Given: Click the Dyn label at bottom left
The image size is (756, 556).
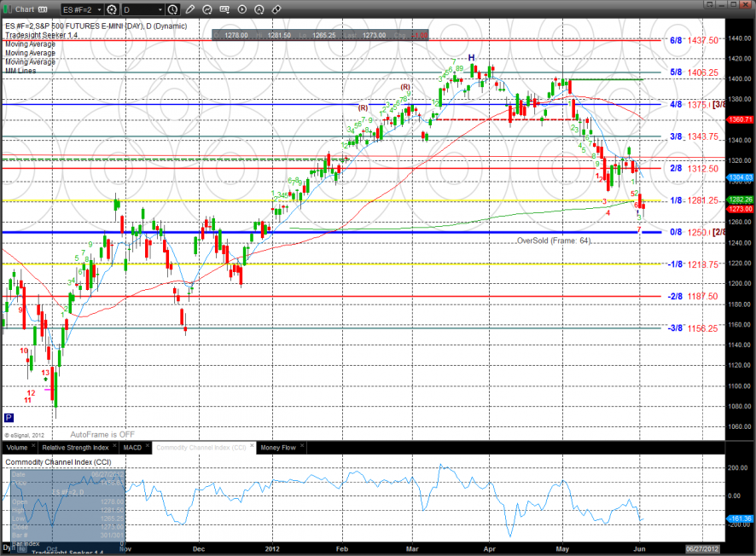Looking at the screenshot, I should pyautogui.click(x=9, y=546).
